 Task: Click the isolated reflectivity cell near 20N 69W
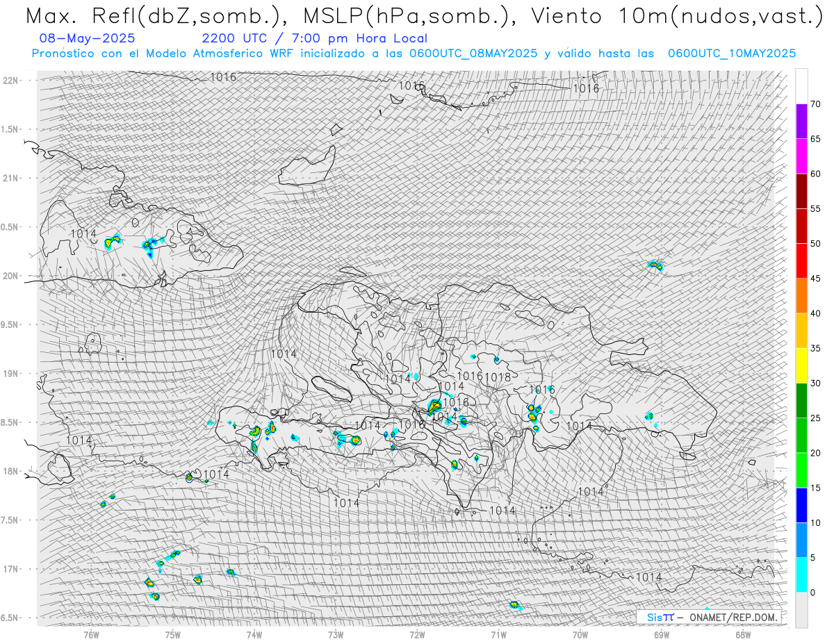pyautogui.click(x=655, y=265)
